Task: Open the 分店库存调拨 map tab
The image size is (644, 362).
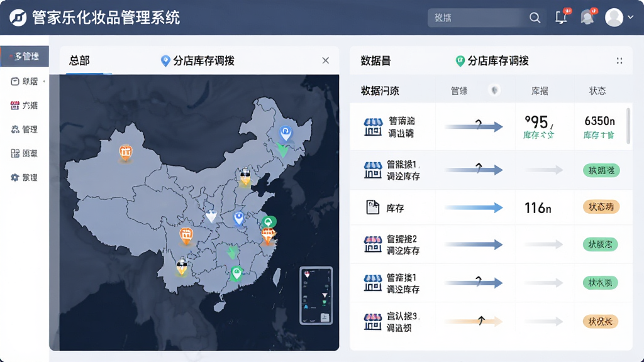Action: coord(197,61)
